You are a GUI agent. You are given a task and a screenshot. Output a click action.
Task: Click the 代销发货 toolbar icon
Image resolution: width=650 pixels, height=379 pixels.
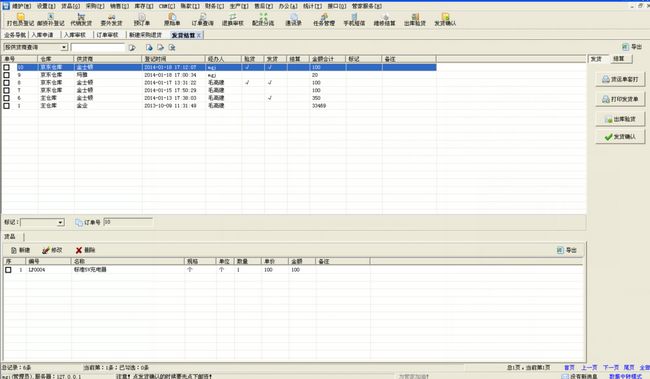point(81,19)
